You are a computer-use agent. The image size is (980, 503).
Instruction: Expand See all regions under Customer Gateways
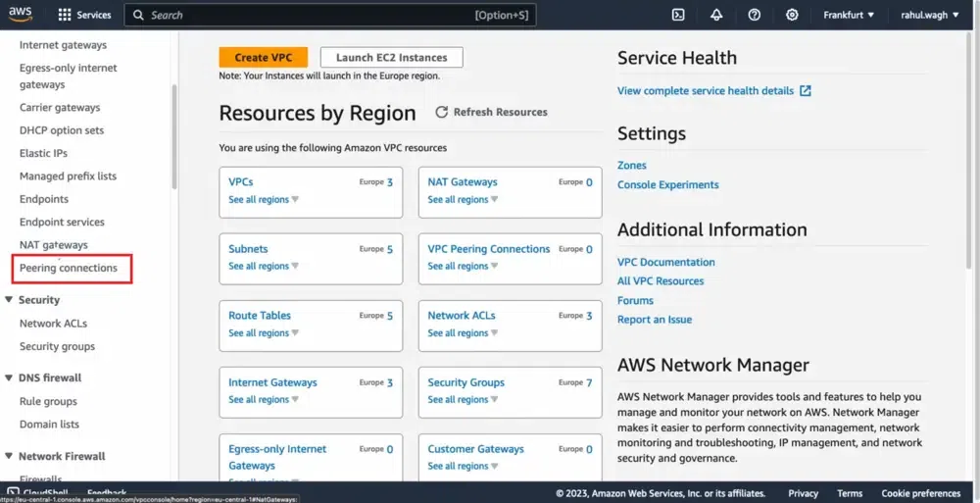463,466
